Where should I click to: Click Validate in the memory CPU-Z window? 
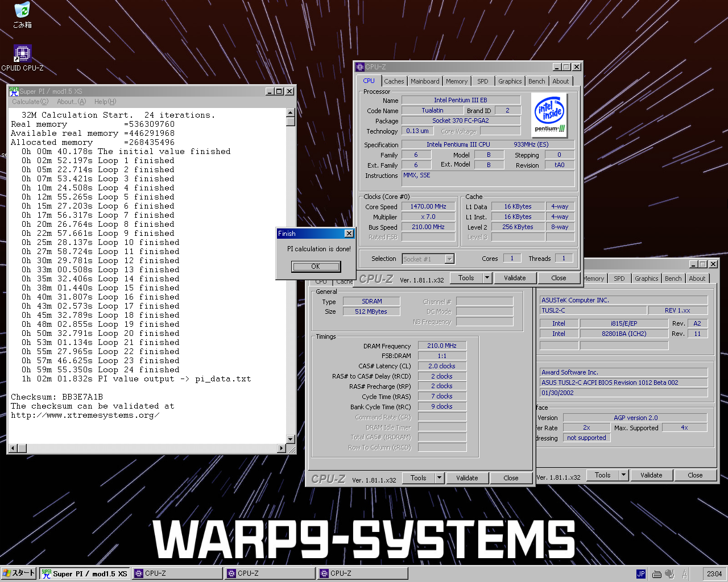[x=467, y=478]
